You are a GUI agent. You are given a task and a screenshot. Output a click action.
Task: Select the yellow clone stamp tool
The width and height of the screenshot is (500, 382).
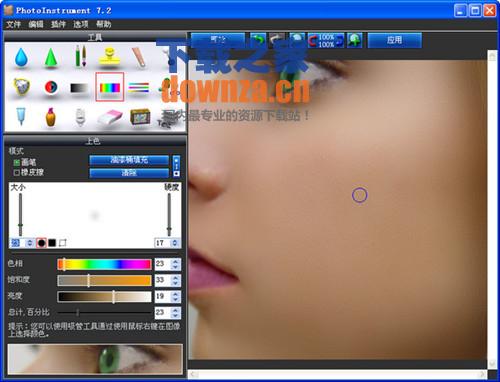coord(109,57)
